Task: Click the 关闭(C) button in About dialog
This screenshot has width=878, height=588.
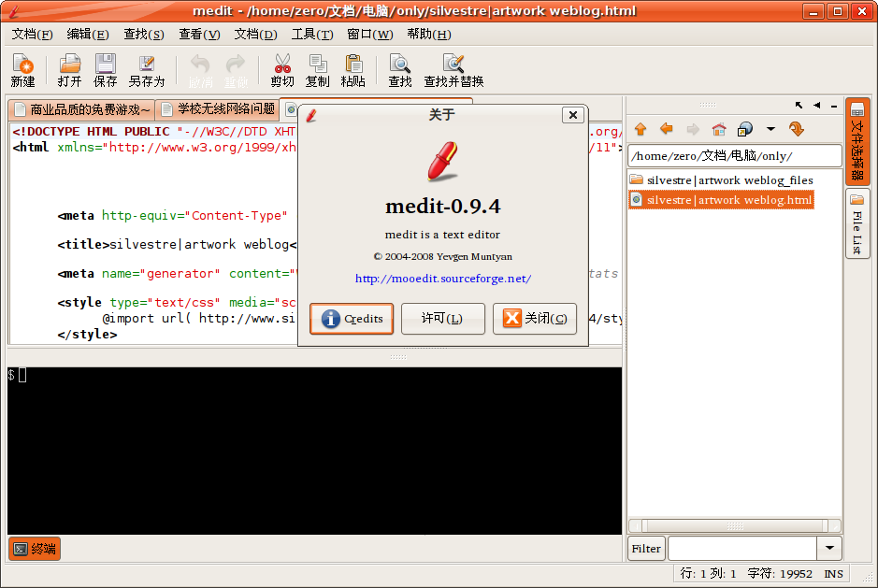Action: point(534,319)
